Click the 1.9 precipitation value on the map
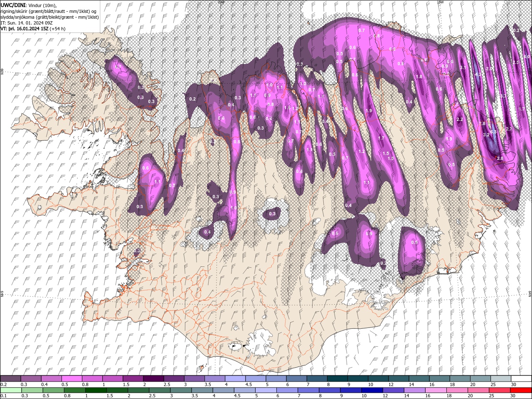This screenshot has width=532, height=399. (x=369, y=111)
